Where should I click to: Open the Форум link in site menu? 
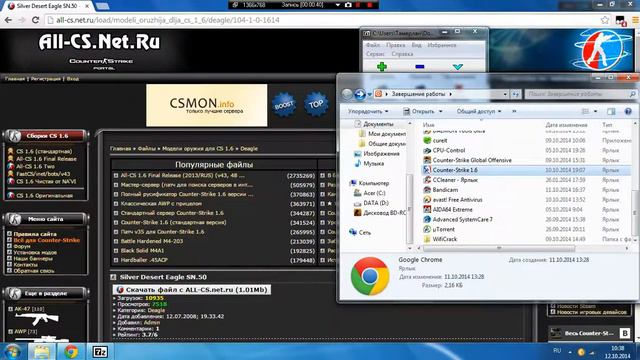coord(22,246)
